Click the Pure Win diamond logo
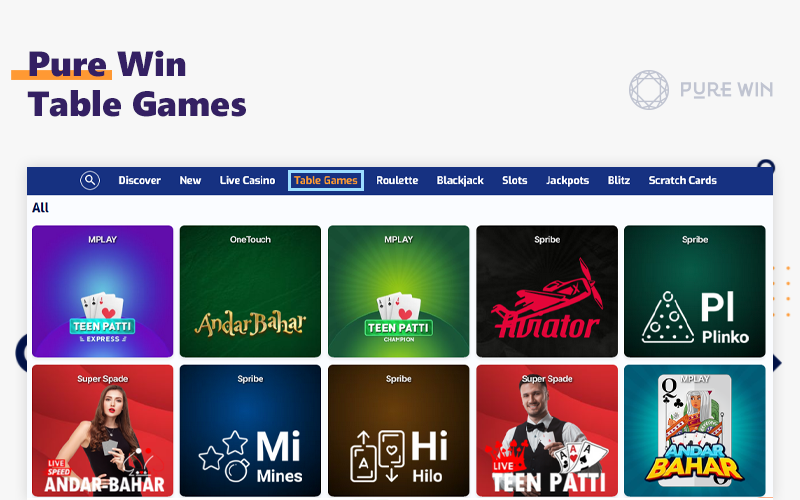Screen dimensions: 800x500 pos(648,90)
